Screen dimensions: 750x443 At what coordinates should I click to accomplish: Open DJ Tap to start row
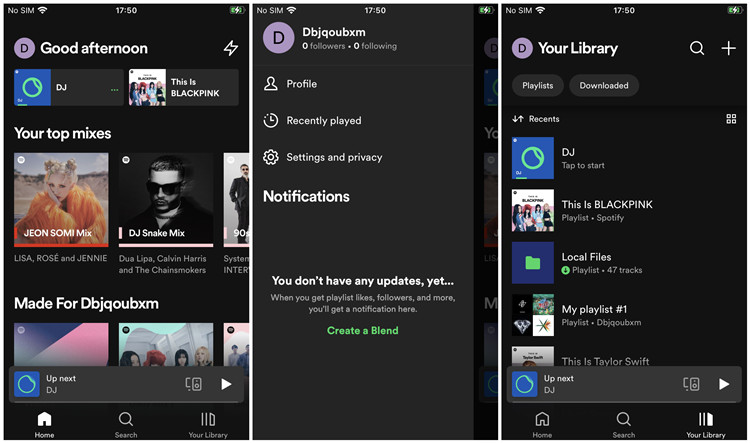pos(624,158)
